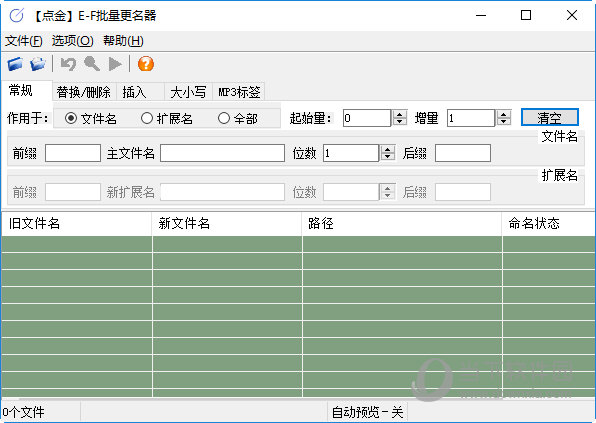This screenshot has width=596, height=423.
Task: Select the 扩展名 radio button
Action: coord(147,118)
